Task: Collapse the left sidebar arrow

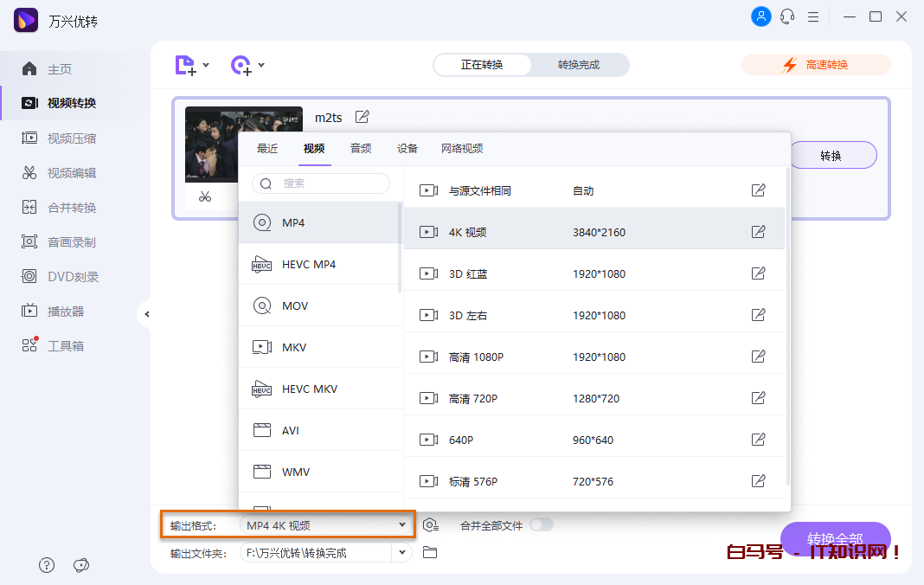Action: tap(146, 314)
